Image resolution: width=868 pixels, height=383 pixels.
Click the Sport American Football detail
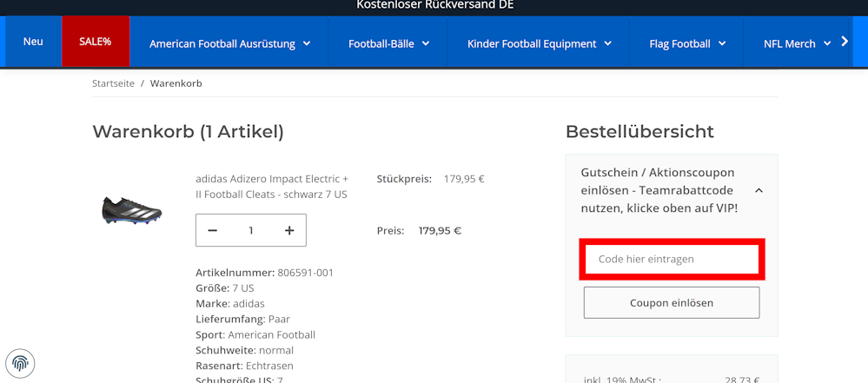pos(255,335)
